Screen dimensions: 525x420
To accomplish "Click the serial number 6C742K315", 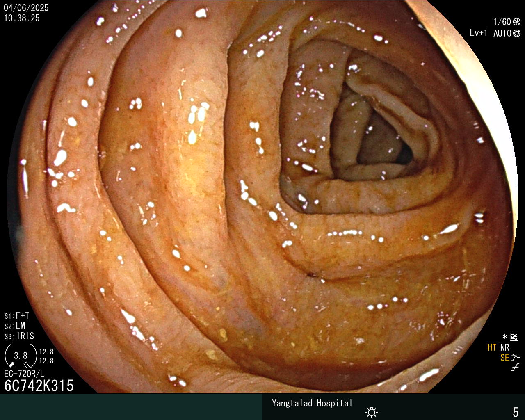I will (x=39, y=386).
